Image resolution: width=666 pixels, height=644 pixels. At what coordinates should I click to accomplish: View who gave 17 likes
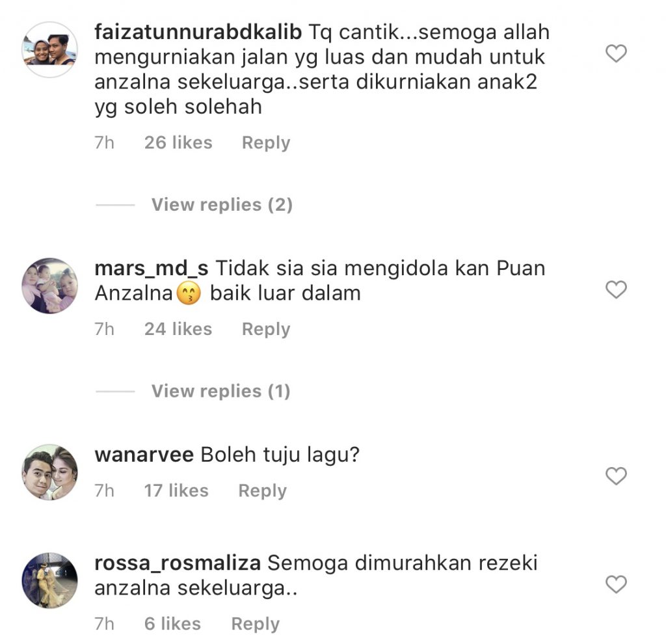click(x=176, y=490)
